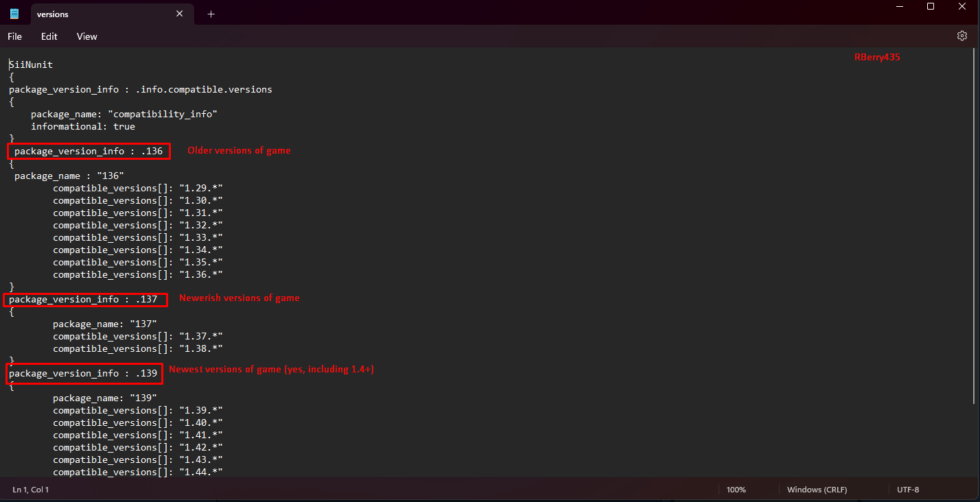Click the informational: true line
Image resolution: width=980 pixels, height=502 pixels.
pos(82,126)
